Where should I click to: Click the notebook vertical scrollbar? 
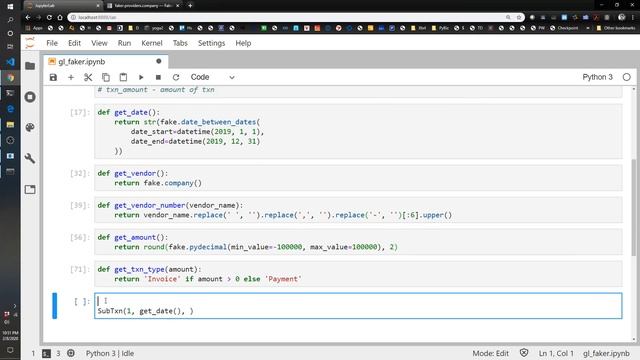tap(633, 207)
